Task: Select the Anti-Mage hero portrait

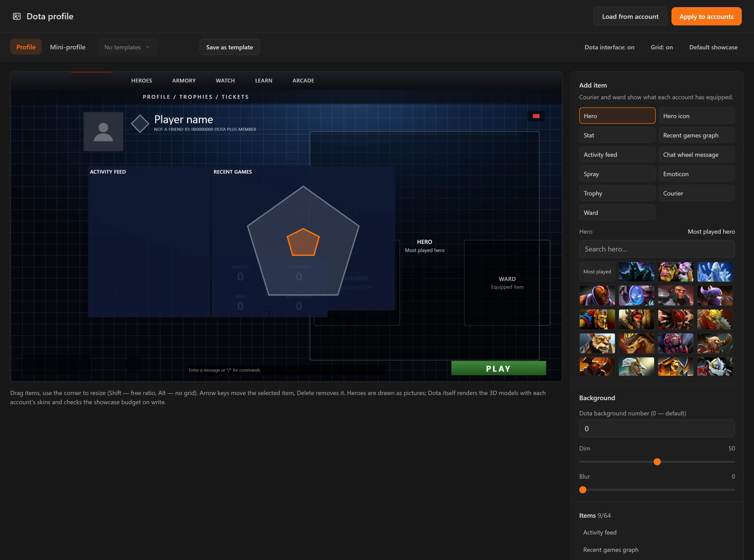Action: tap(597, 295)
